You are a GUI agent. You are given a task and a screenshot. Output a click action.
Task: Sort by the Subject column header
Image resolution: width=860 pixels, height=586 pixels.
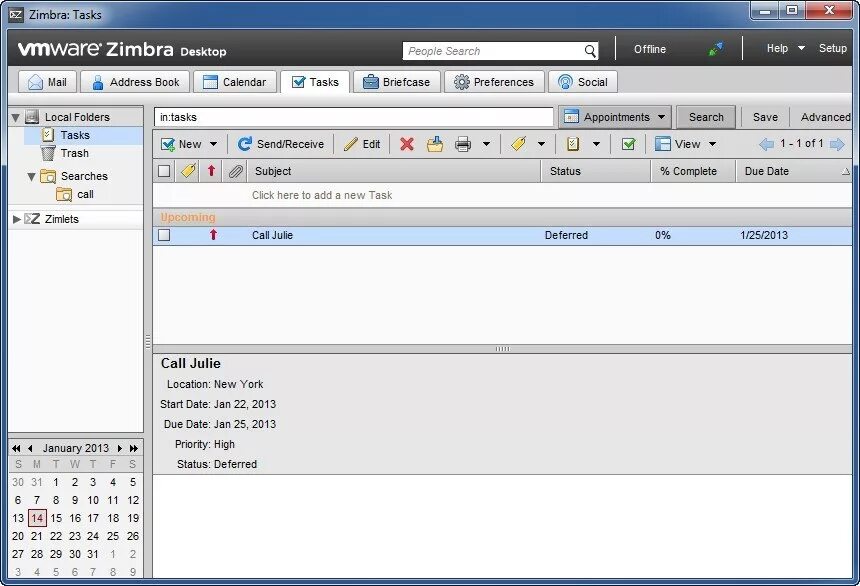[x=394, y=171]
